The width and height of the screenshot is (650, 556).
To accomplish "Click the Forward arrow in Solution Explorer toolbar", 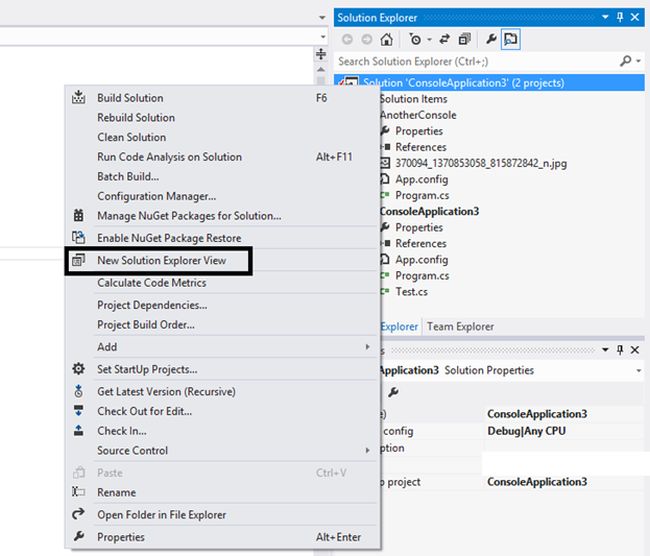I will [366, 39].
